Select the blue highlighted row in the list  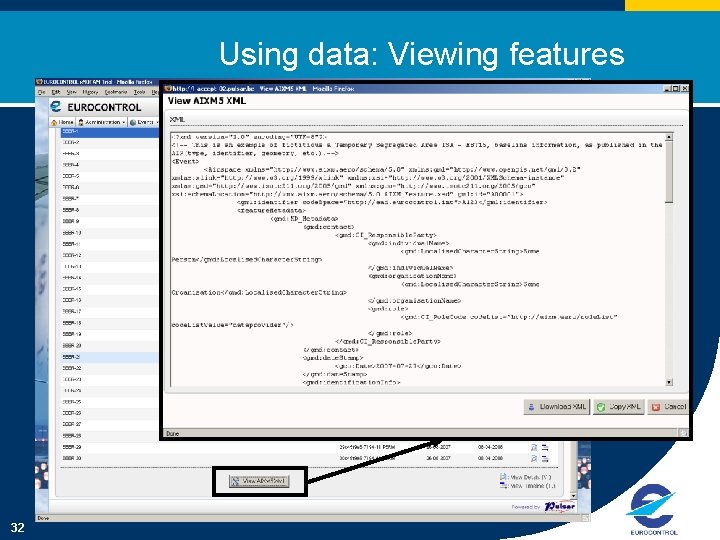click(110, 132)
